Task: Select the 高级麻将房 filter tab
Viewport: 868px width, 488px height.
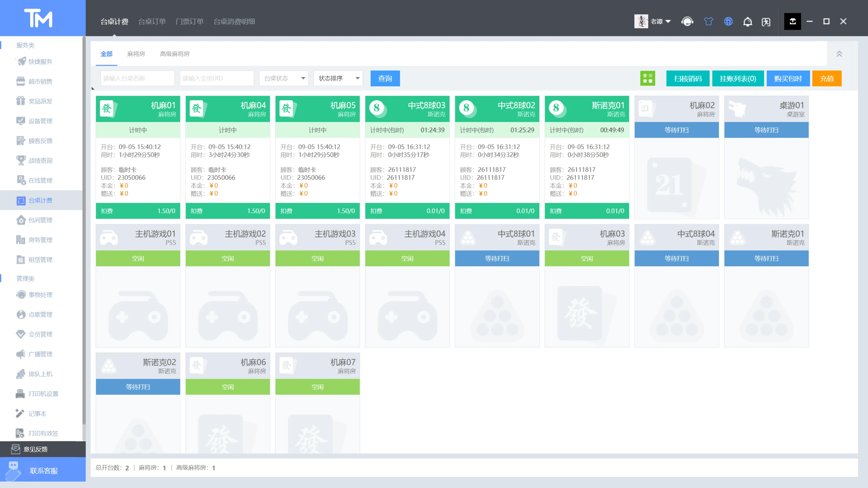Action: [x=175, y=54]
